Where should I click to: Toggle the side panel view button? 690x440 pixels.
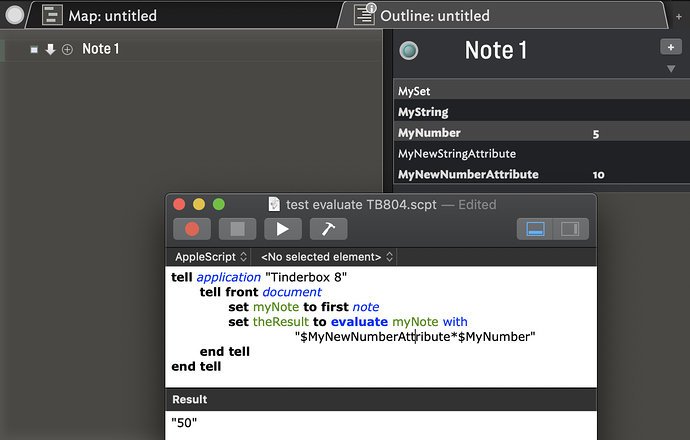point(570,229)
